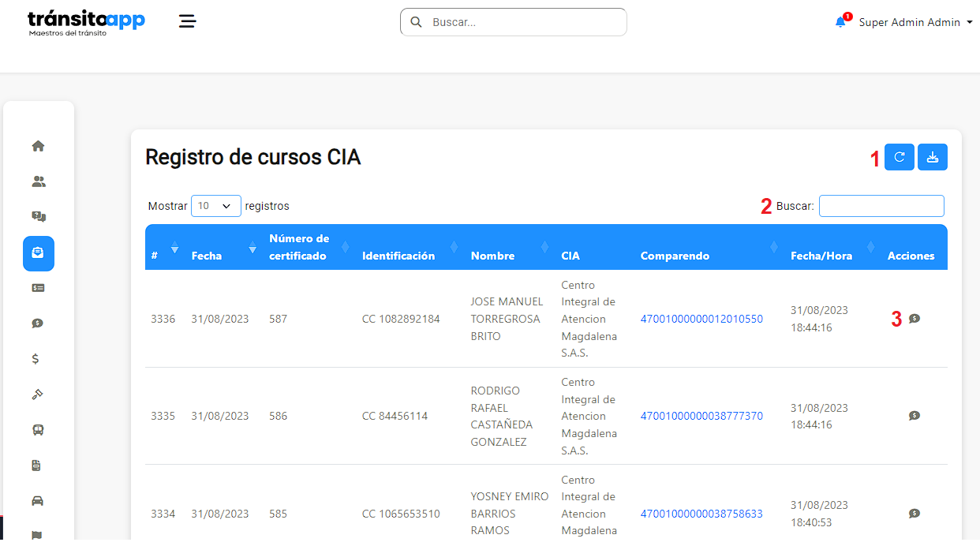Click identification CC 84456114
The width and height of the screenshot is (980, 546).
395,416
